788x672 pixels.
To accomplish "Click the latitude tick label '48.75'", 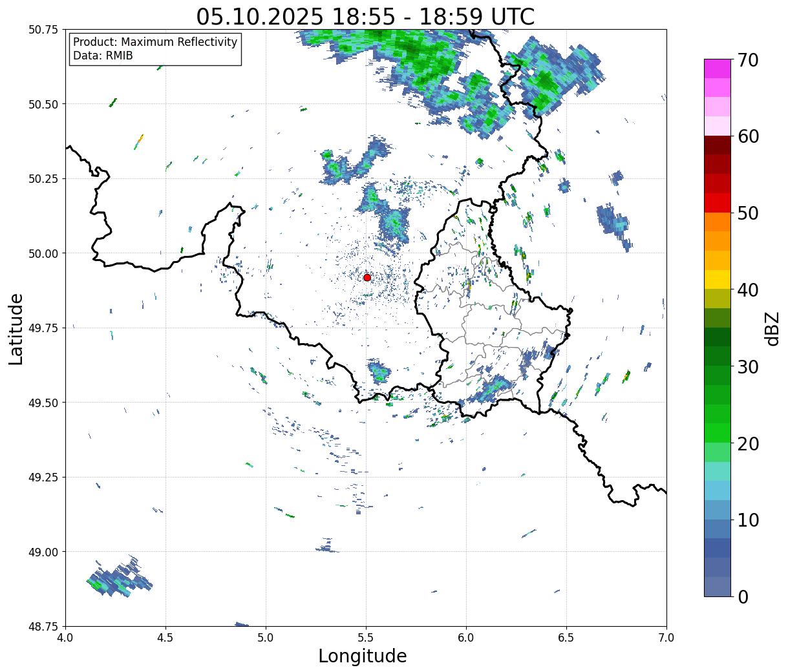I will click(x=44, y=626).
